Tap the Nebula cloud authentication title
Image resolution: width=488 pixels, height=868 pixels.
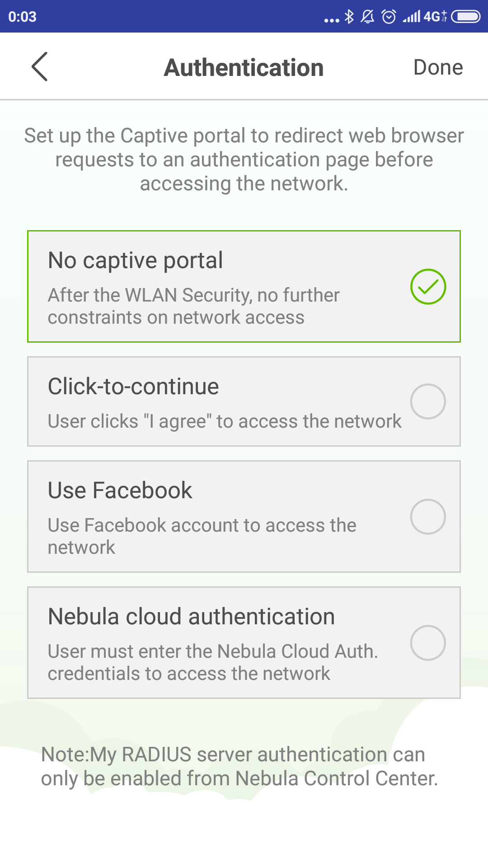pyautogui.click(x=191, y=617)
